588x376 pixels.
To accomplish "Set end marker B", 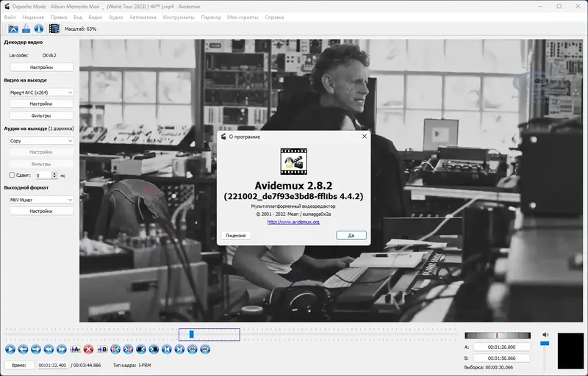I will pos(102,350).
